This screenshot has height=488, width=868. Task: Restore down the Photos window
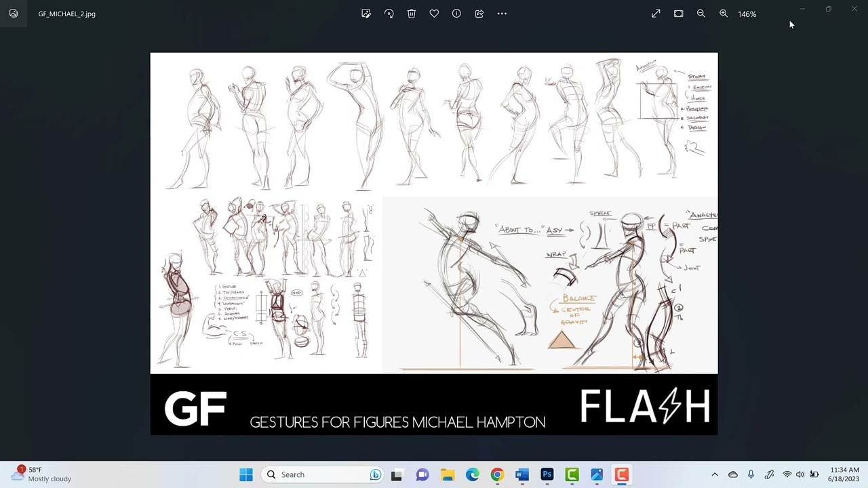pos(828,9)
